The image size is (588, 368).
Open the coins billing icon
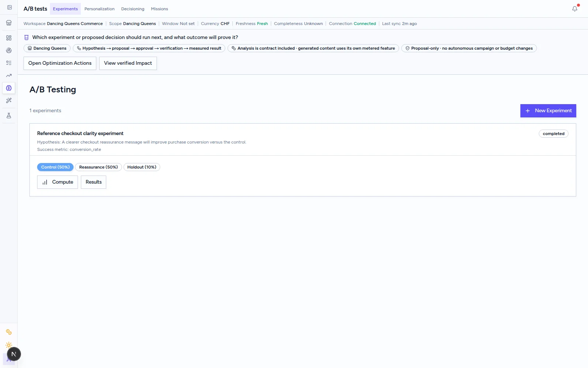(x=9, y=332)
